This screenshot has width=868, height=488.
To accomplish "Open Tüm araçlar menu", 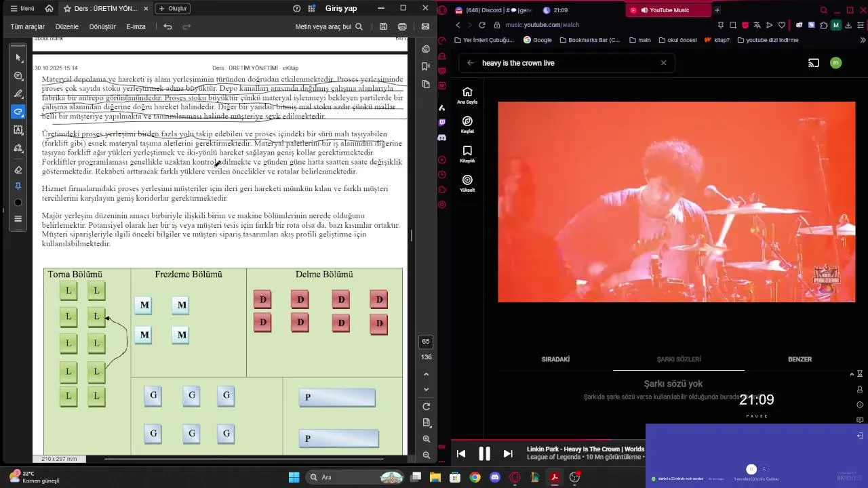I will [27, 26].
